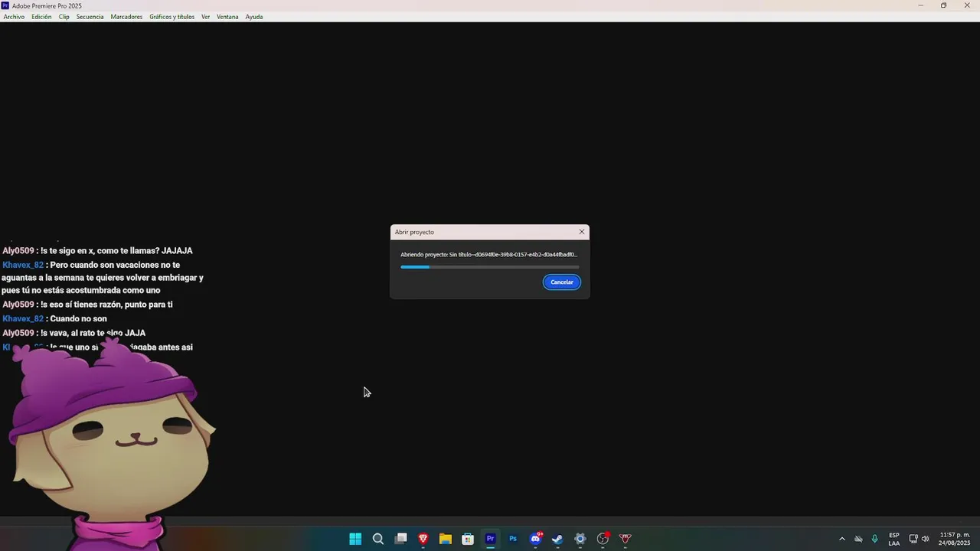This screenshot has height=551, width=980.
Task: Open the Secuencia menu
Action: 90,17
